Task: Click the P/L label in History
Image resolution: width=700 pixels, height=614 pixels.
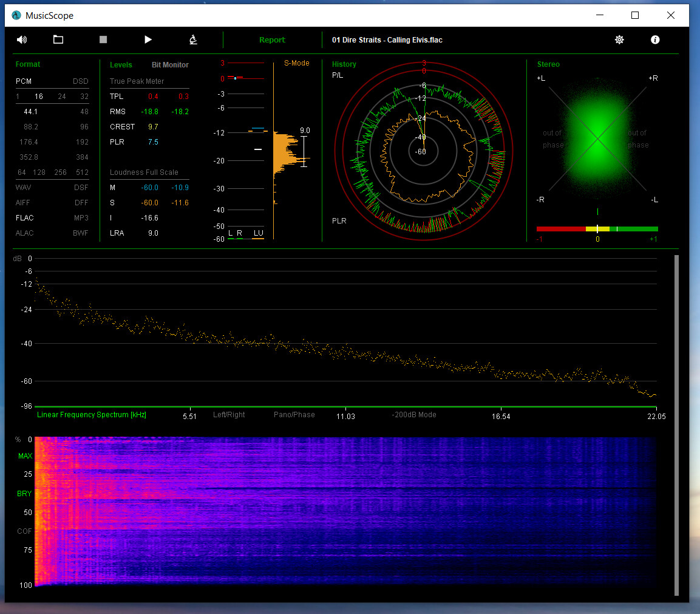Action: point(338,75)
